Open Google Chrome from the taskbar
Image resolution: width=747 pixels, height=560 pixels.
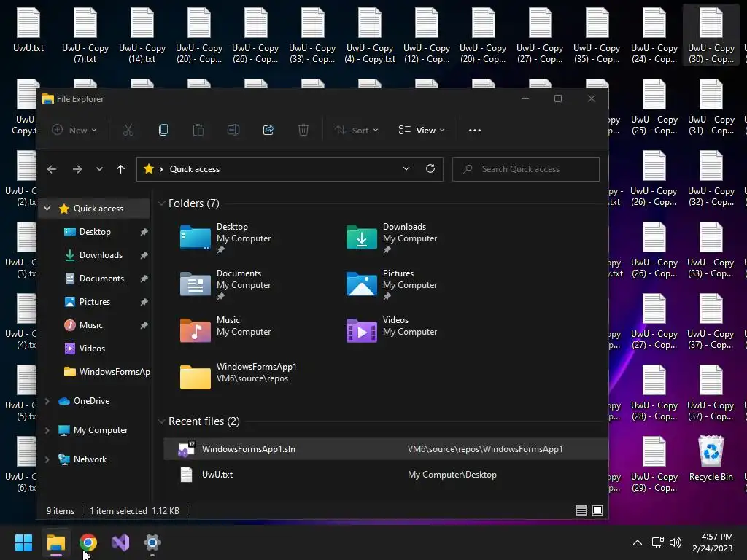(x=88, y=542)
